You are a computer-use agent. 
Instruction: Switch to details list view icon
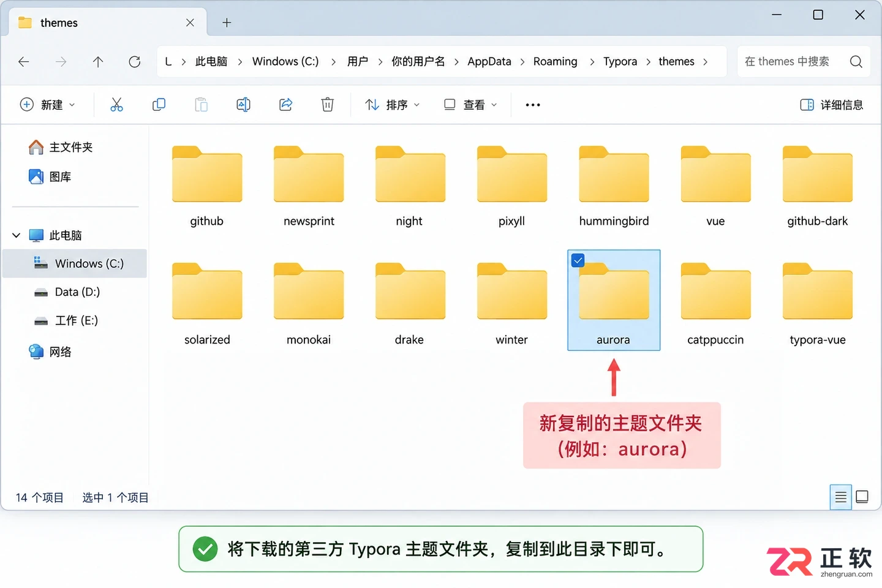click(840, 497)
